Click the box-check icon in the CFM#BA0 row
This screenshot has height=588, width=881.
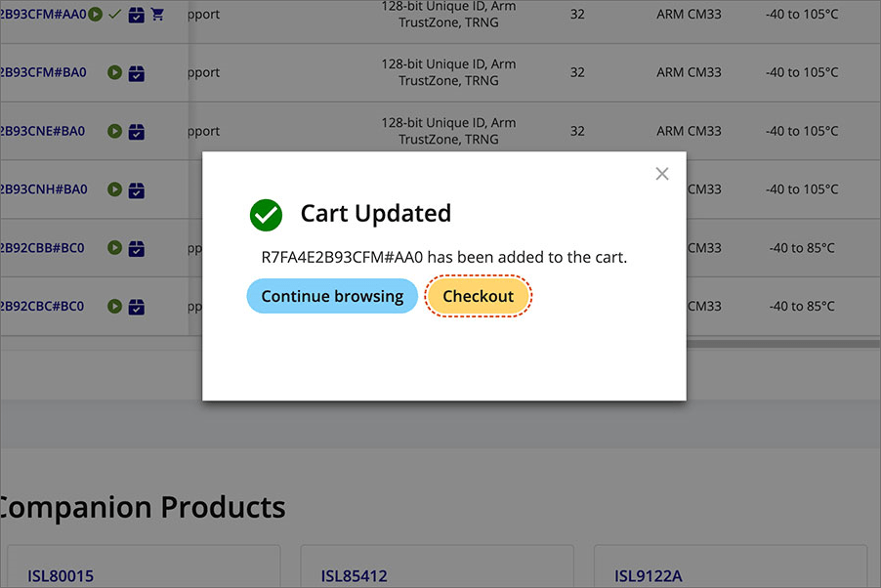click(137, 73)
